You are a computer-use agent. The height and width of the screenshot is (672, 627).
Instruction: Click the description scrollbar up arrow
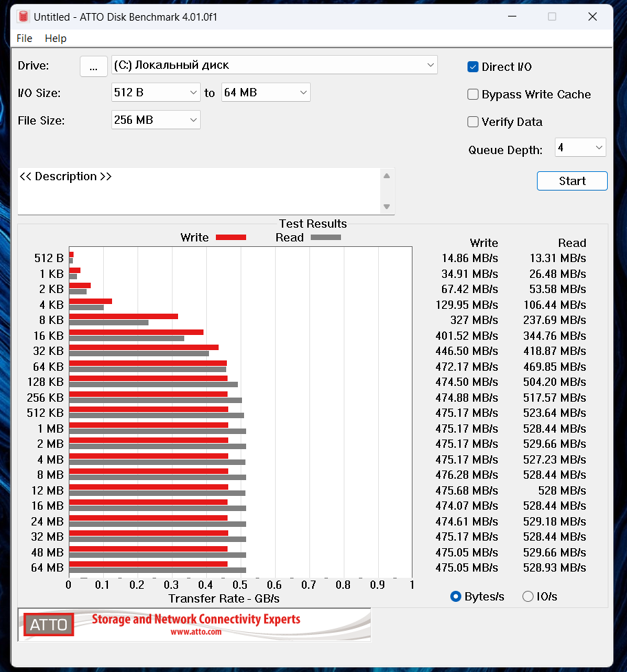coord(387,175)
